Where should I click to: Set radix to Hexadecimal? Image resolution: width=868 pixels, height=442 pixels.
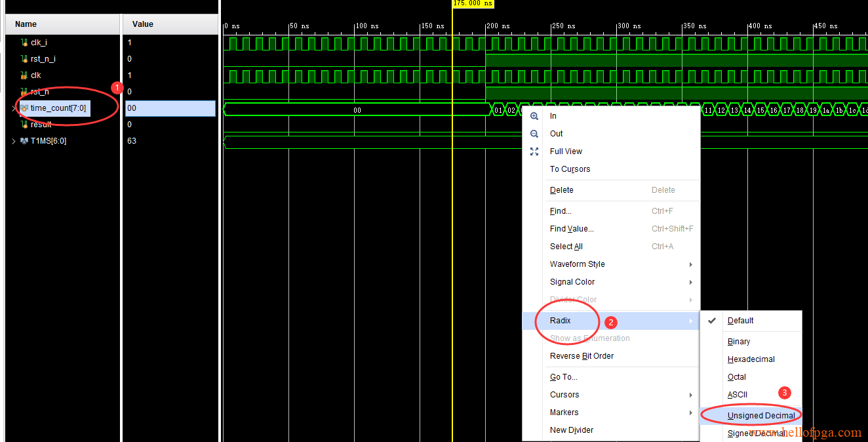[x=751, y=359]
